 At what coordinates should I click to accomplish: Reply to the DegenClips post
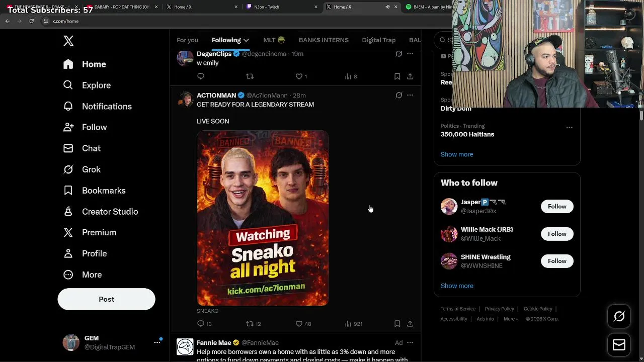click(201, 76)
